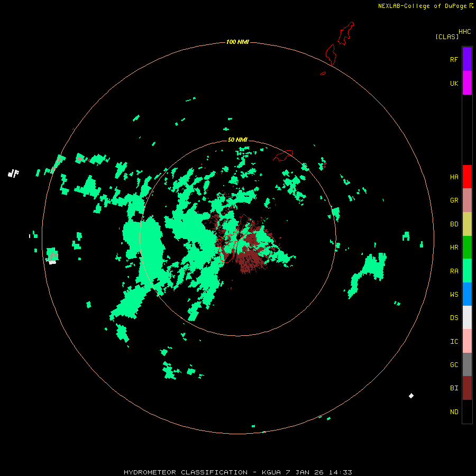Click the GR legend label
Viewport: 476px width, 476px height.
point(454,200)
